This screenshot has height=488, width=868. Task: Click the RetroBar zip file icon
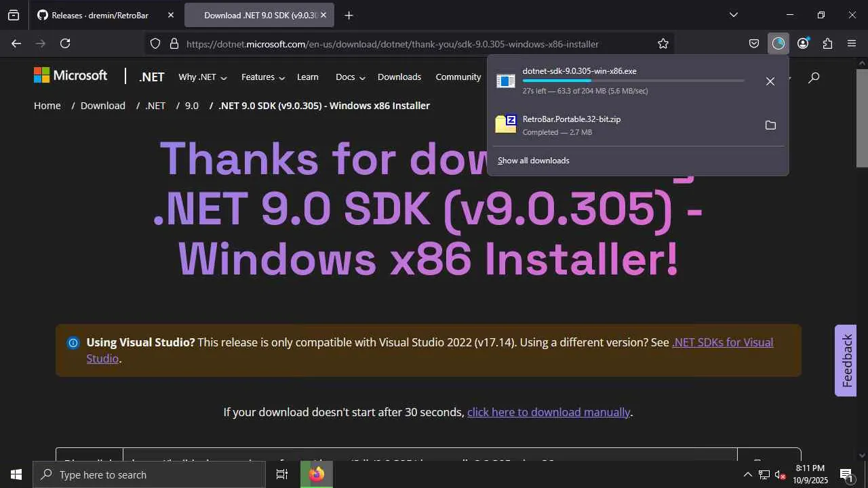coord(506,124)
